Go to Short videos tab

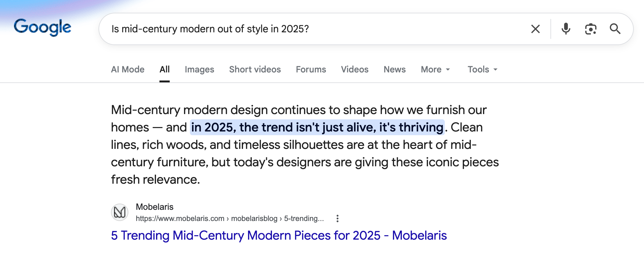tap(255, 69)
